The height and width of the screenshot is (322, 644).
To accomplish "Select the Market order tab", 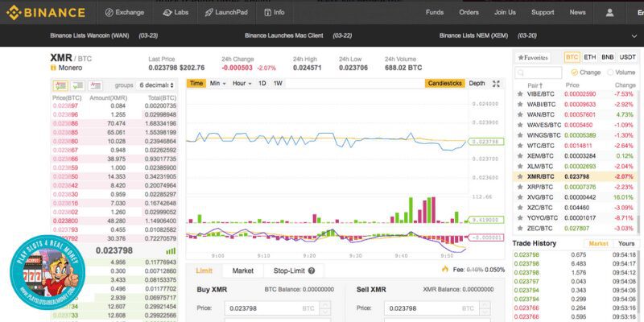I will click(x=243, y=270).
